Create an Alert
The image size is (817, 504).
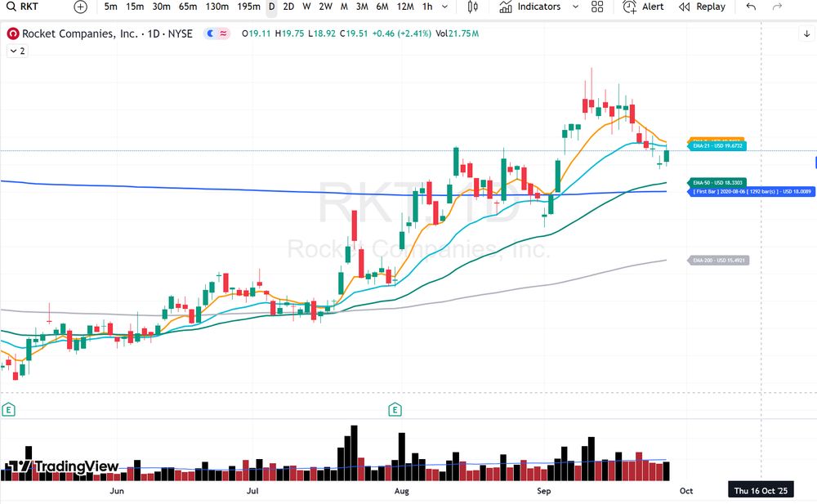[x=644, y=7]
